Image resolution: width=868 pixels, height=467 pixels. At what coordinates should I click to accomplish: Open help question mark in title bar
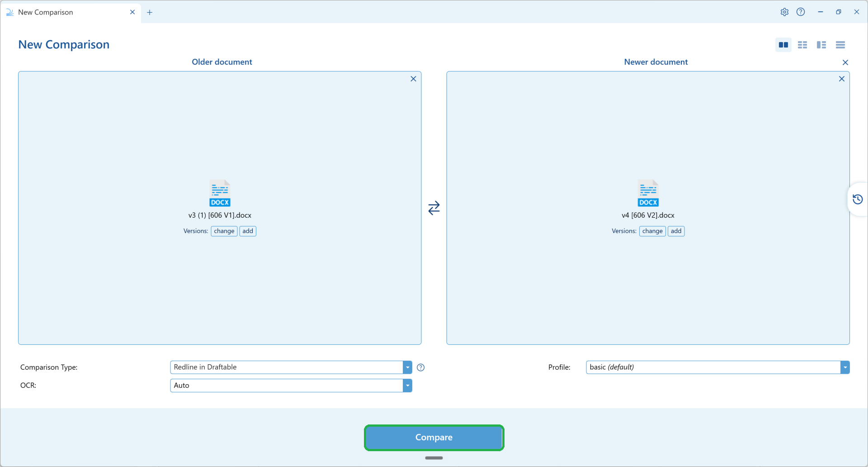pyautogui.click(x=801, y=12)
